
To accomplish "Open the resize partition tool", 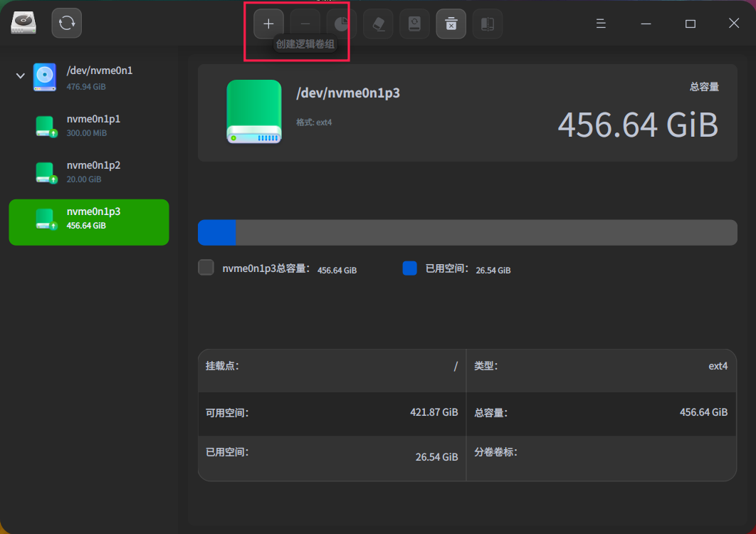I will [x=488, y=23].
